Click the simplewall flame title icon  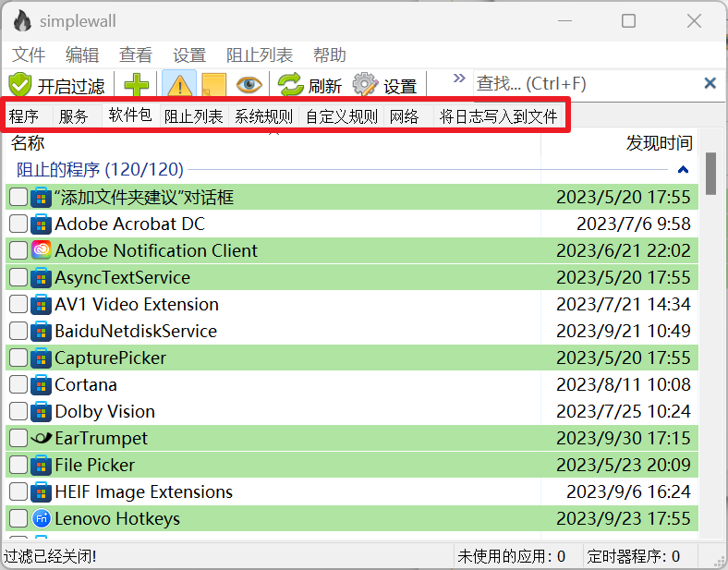click(22, 21)
